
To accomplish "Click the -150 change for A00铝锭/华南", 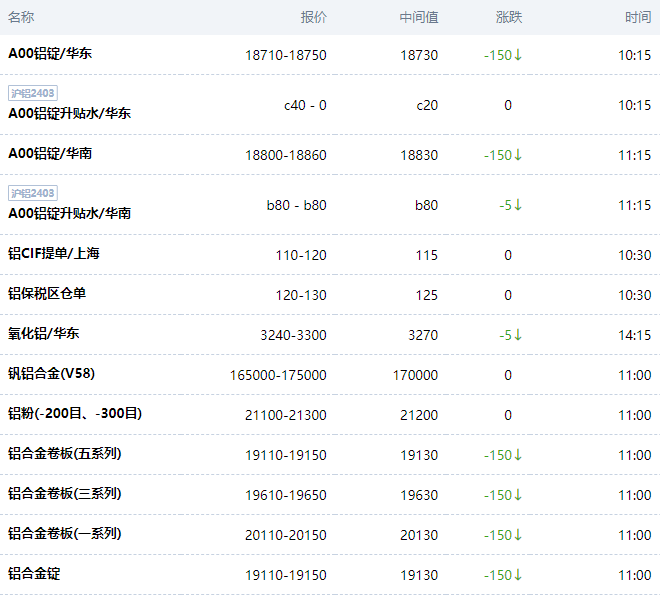I will tap(503, 155).
